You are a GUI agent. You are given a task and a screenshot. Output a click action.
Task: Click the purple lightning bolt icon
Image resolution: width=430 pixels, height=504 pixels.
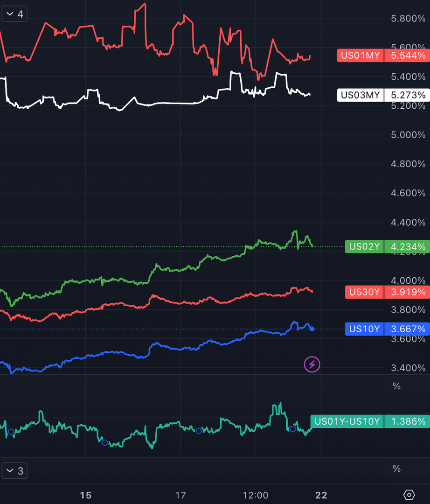(x=312, y=364)
